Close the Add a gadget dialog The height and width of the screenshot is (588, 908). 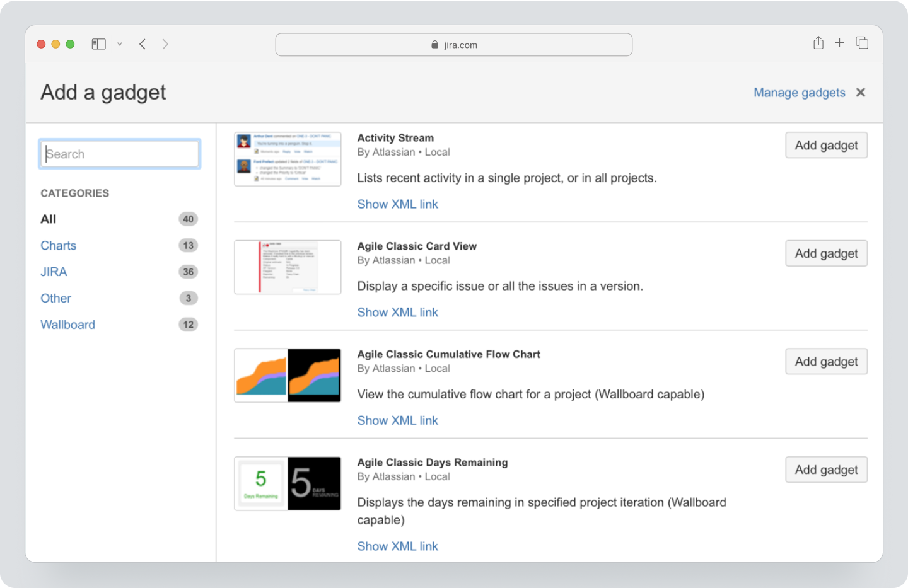click(x=861, y=92)
